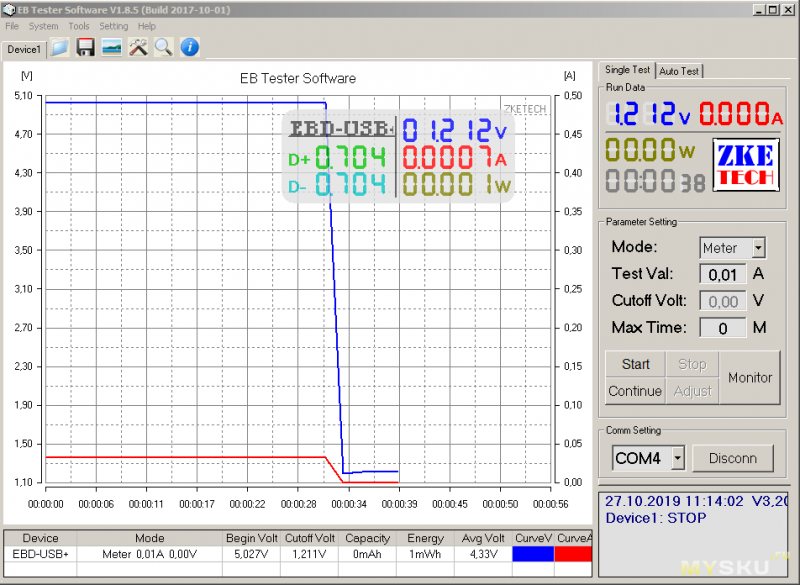Viewport: 800px width, 585px height.
Task: Click the Device column header
Action: pos(40,538)
